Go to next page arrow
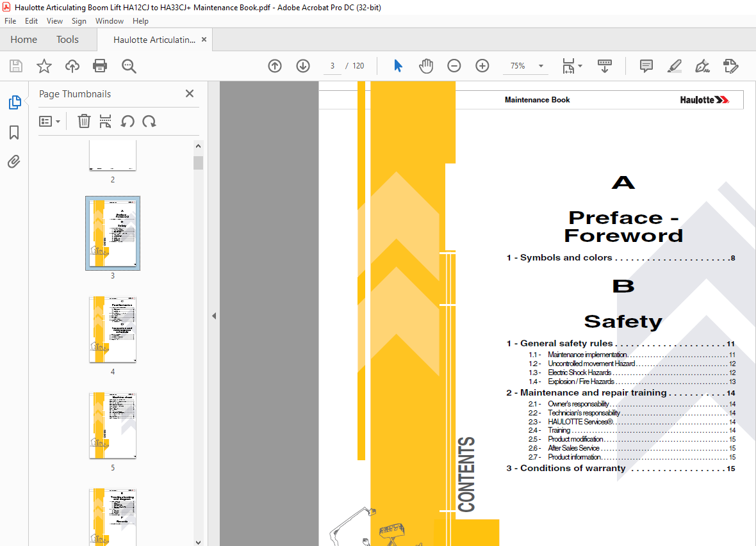 (303, 66)
